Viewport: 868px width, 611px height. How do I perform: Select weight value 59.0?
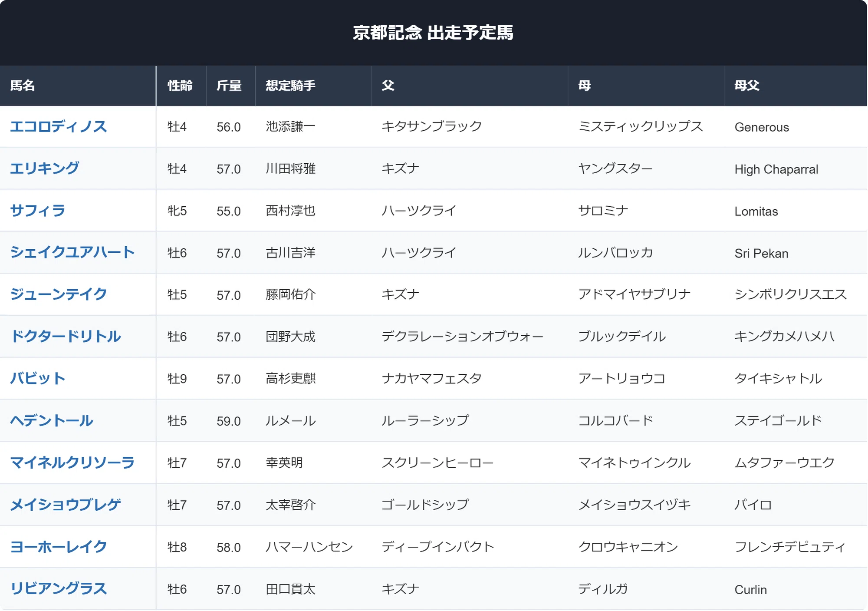tap(229, 421)
